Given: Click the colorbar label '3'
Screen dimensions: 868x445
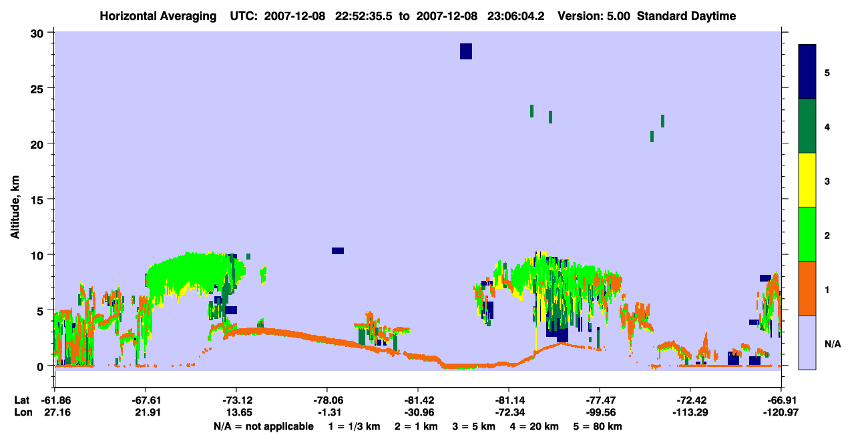Looking at the screenshot, I should point(827,181).
